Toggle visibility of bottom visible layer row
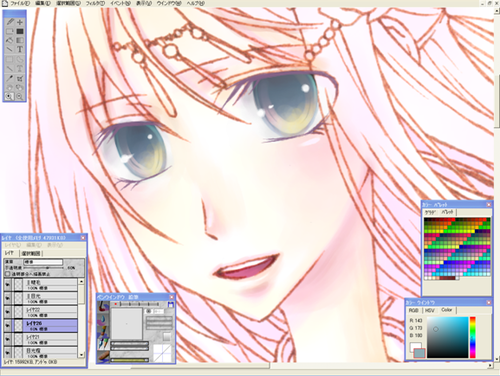The image size is (500, 376). 8,352
